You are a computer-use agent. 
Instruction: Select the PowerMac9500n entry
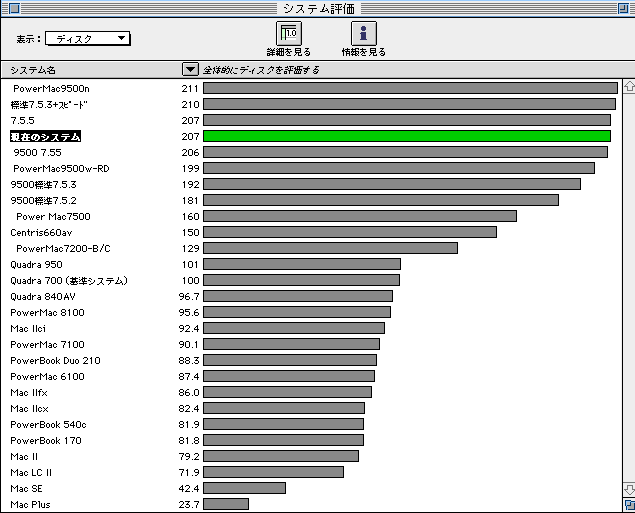pyautogui.click(x=51, y=88)
